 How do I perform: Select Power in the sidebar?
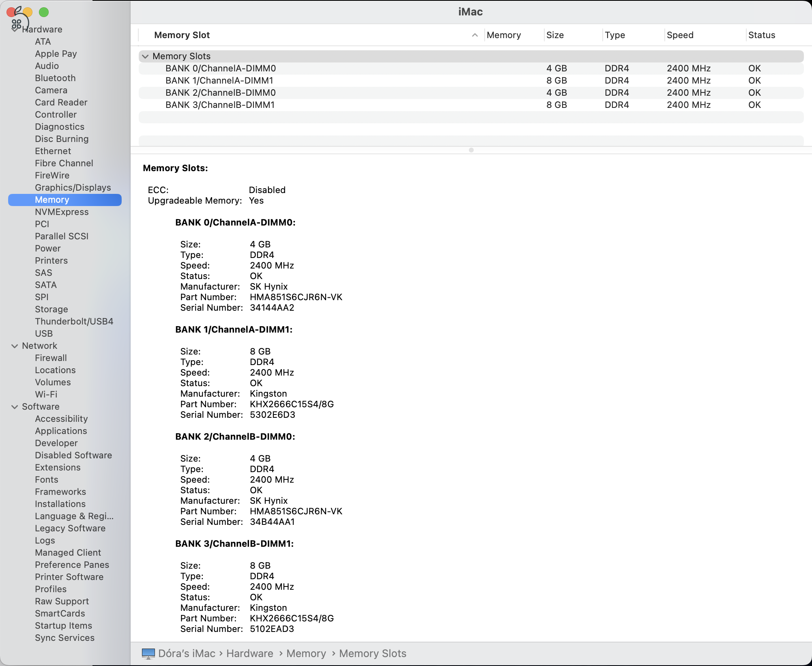[47, 249]
